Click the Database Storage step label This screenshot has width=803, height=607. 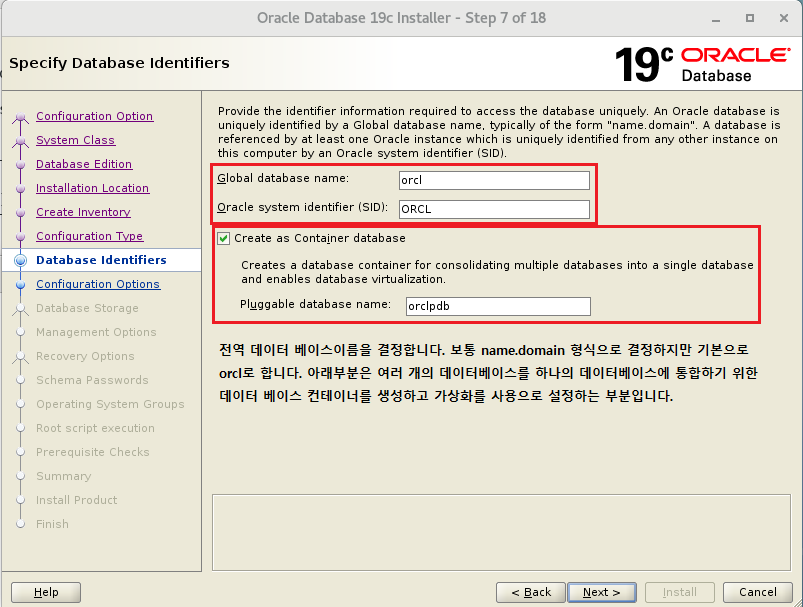point(87,308)
